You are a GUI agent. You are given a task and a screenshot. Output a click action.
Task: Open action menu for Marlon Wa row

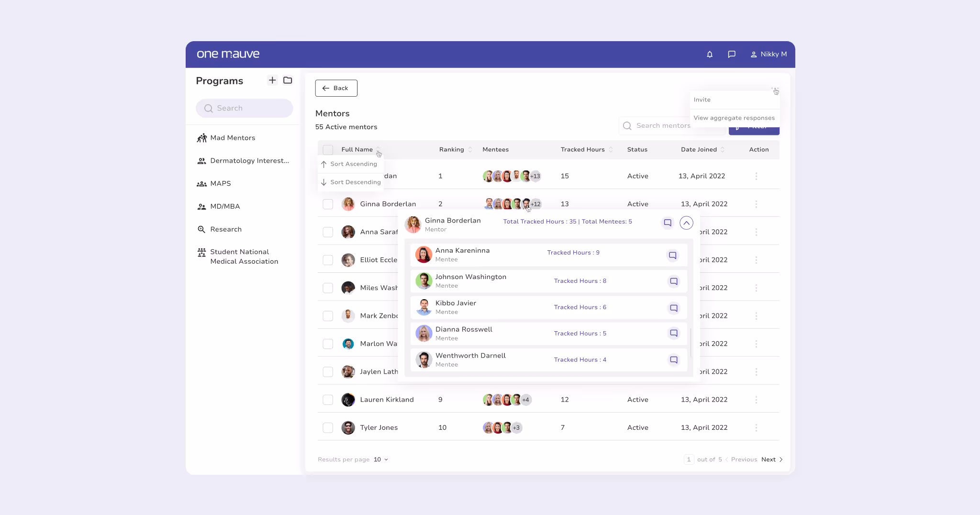tap(756, 344)
